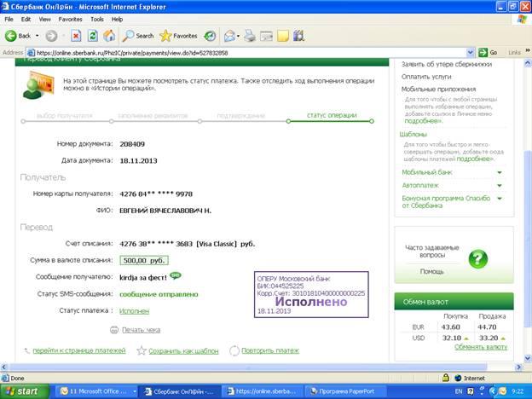Click the перейти к странице платежей link

point(79,350)
